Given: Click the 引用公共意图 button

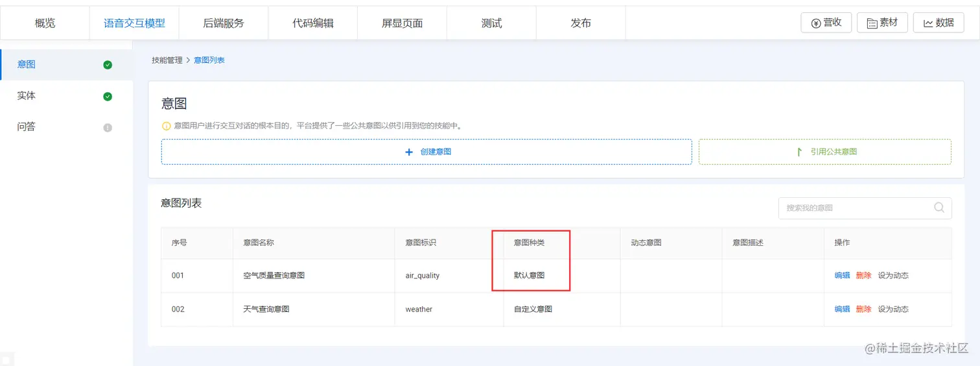Looking at the screenshot, I should coord(825,152).
